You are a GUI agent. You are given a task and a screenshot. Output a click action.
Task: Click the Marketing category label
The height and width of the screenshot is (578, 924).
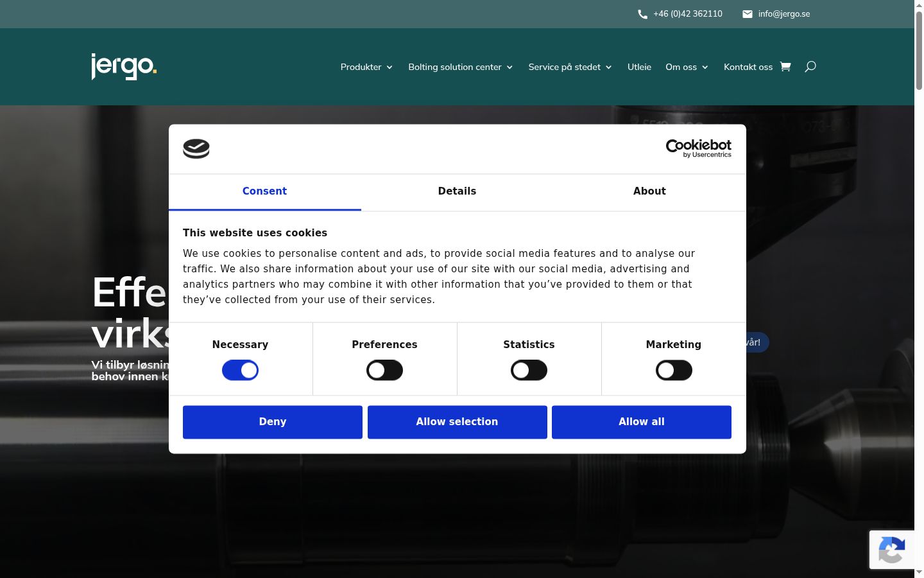point(674,345)
